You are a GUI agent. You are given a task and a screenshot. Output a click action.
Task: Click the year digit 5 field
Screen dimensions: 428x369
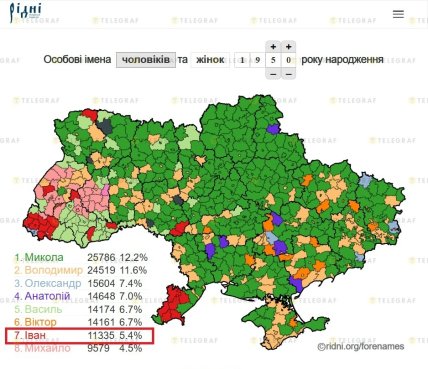coord(273,60)
